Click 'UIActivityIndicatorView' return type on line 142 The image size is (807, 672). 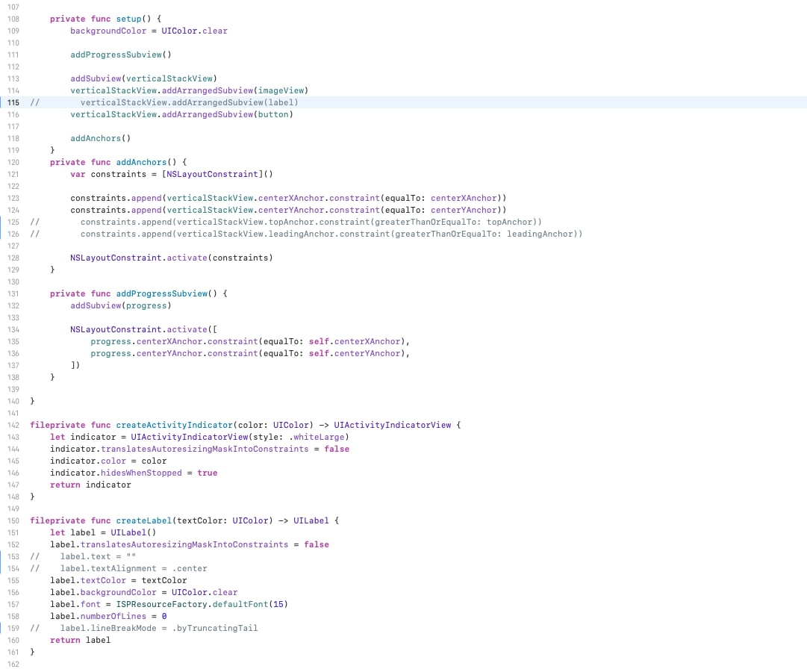point(393,426)
